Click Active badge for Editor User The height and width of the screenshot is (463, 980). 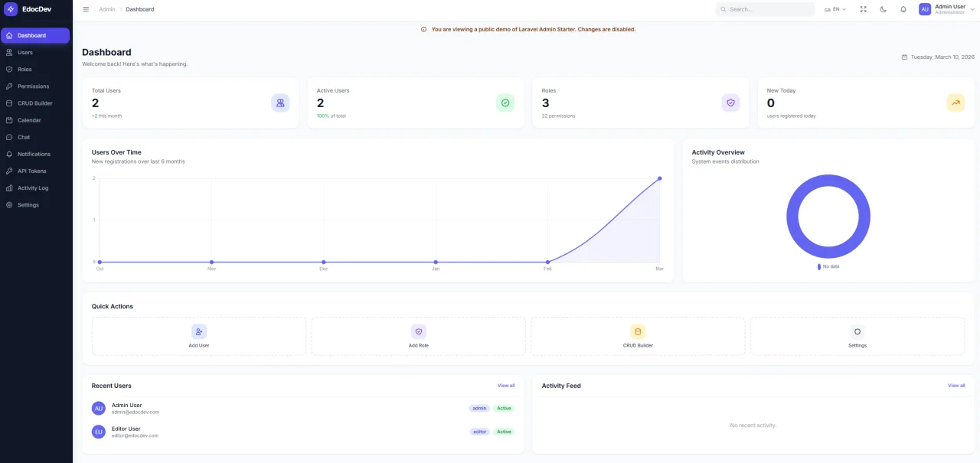(x=504, y=432)
